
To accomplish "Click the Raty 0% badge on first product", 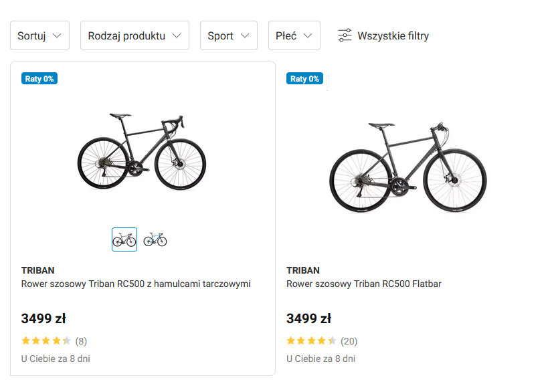I will 39,78.
